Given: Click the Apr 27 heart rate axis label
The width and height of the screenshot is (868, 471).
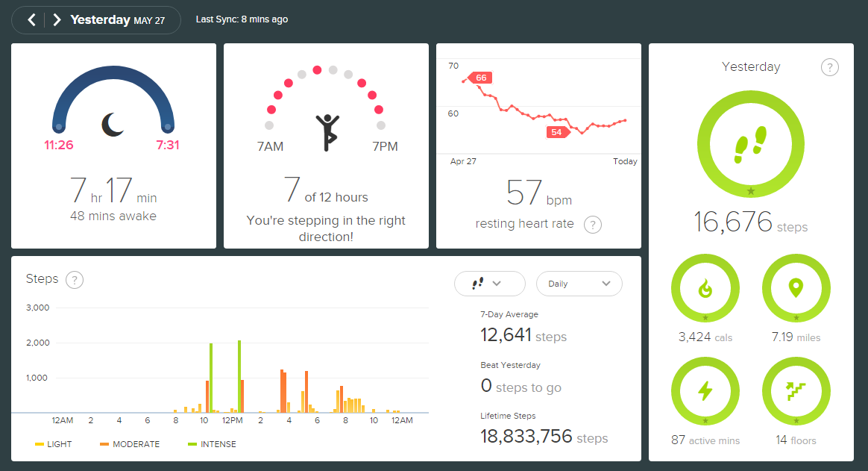Looking at the screenshot, I should pyautogui.click(x=463, y=162).
